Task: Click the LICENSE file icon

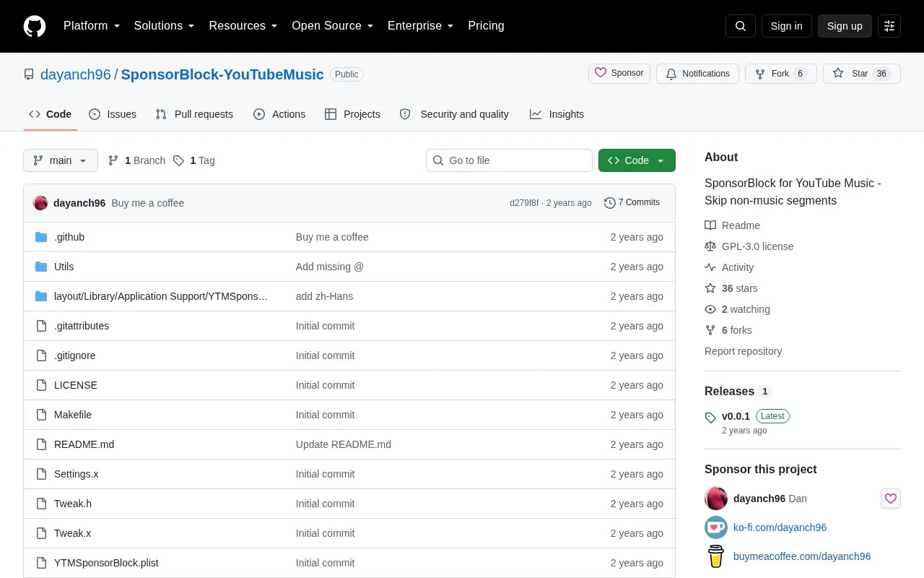Action: pyautogui.click(x=41, y=385)
